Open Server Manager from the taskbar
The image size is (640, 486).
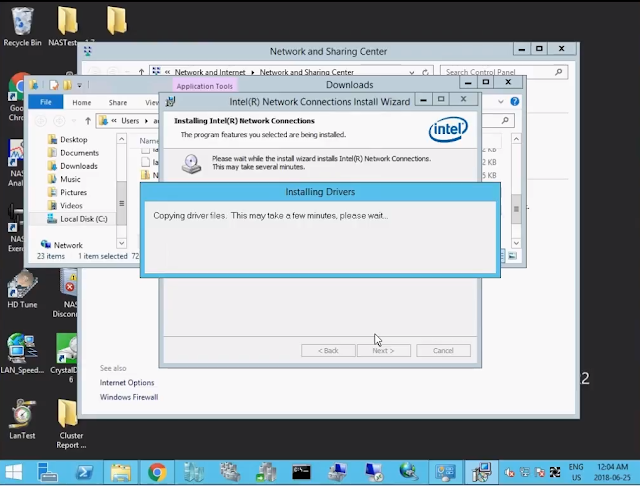pyautogui.click(x=47, y=473)
